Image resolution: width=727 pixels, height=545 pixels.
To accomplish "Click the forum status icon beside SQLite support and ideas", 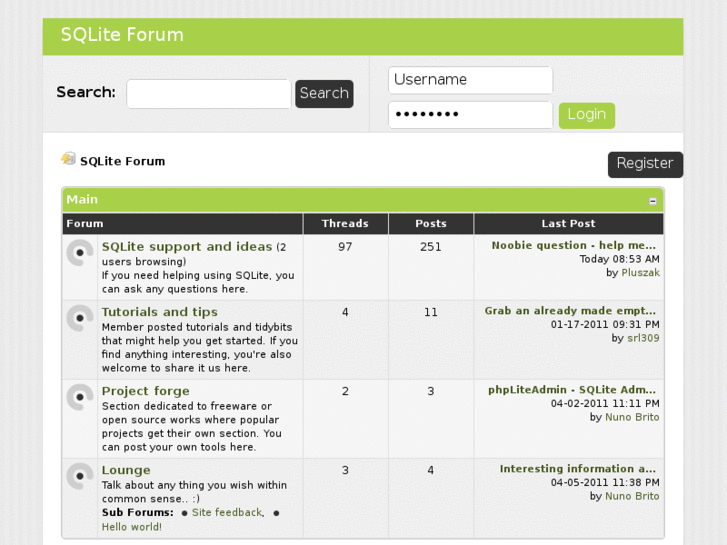I will [80, 253].
